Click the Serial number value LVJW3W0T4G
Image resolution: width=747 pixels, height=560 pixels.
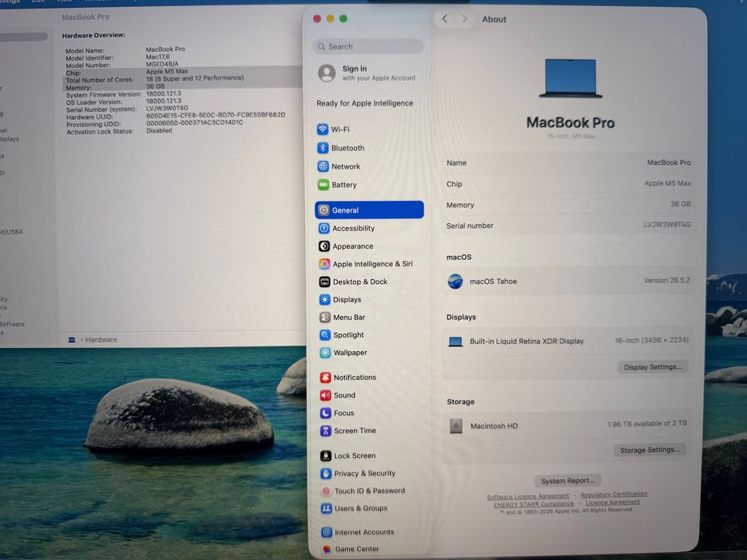(x=666, y=224)
